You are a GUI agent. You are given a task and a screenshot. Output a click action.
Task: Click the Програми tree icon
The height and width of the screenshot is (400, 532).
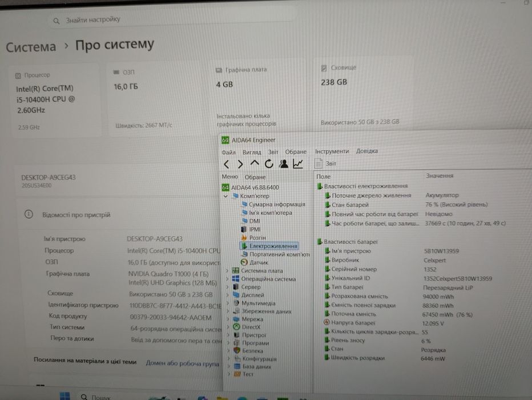pos(237,343)
